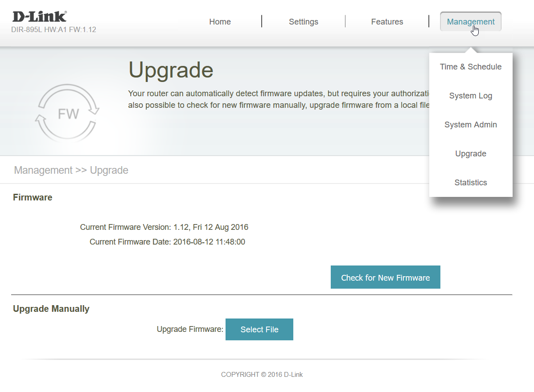Click the FW circular arrows icon
Viewport: 534px width, 392px height.
point(67,114)
